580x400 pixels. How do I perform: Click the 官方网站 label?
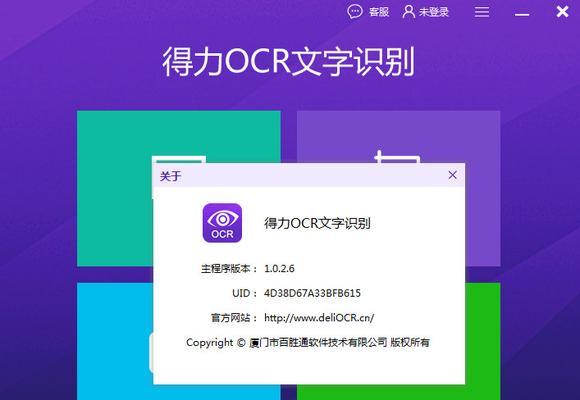coord(234,317)
